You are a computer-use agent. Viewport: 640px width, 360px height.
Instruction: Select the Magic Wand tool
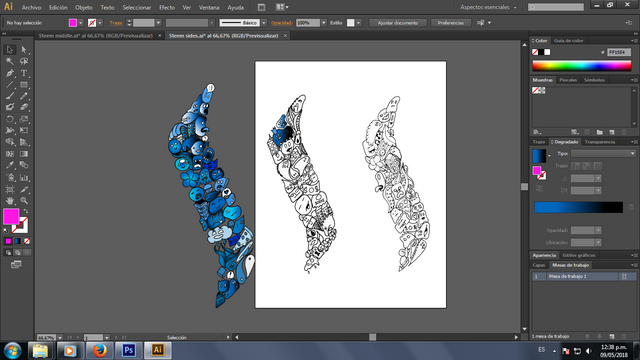(10, 61)
